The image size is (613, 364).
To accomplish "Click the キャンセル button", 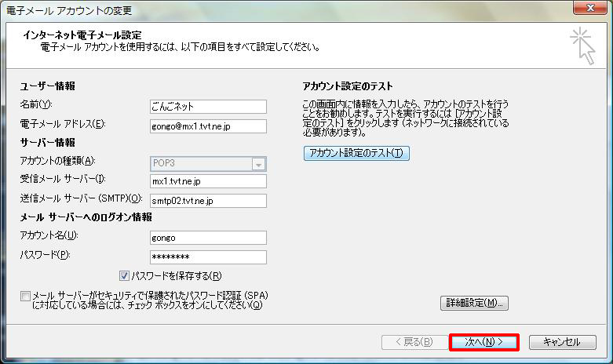I will point(563,342).
